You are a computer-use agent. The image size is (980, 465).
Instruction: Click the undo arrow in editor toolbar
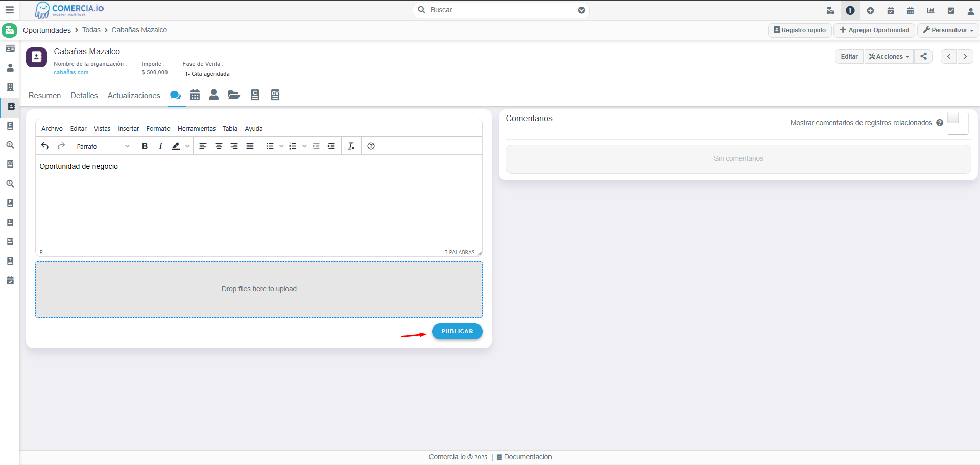[45, 146]
